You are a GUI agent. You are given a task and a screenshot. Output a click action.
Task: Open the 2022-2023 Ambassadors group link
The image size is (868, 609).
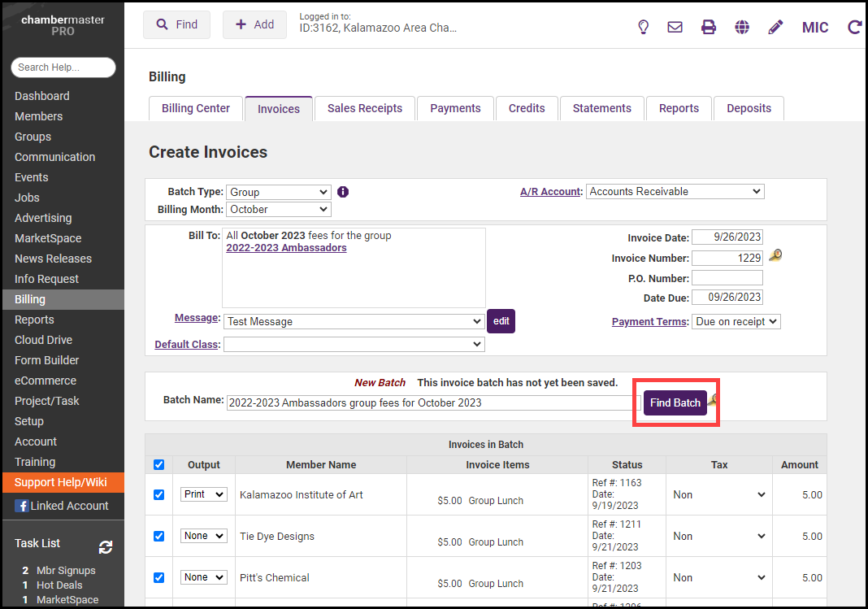[x=286, y=248]
